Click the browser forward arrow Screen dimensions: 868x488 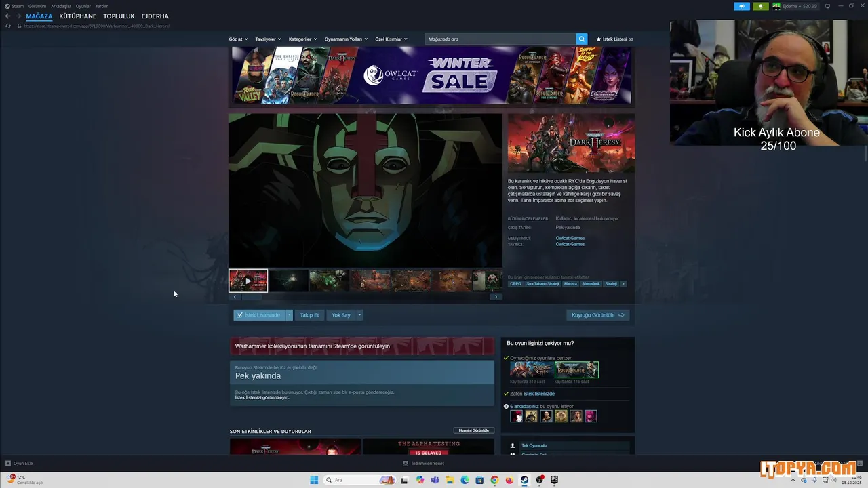coord(18,16)
